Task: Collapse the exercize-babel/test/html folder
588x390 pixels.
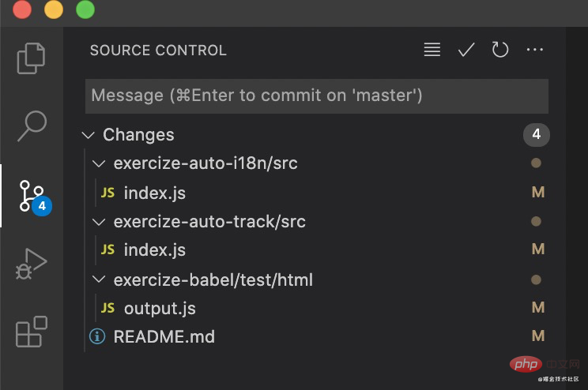Action: [99, 279]
